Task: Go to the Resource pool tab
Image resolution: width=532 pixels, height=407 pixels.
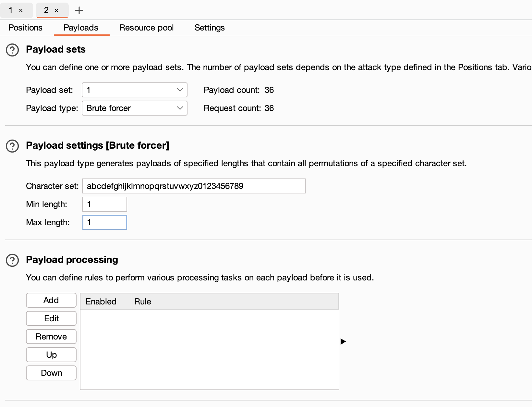Action: 146,28
